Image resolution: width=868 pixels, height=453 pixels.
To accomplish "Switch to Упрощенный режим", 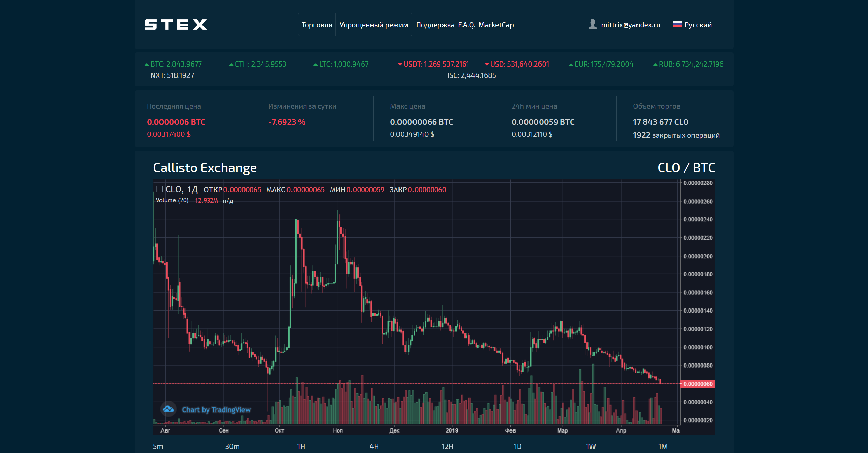I will click(x=374, y=25).
